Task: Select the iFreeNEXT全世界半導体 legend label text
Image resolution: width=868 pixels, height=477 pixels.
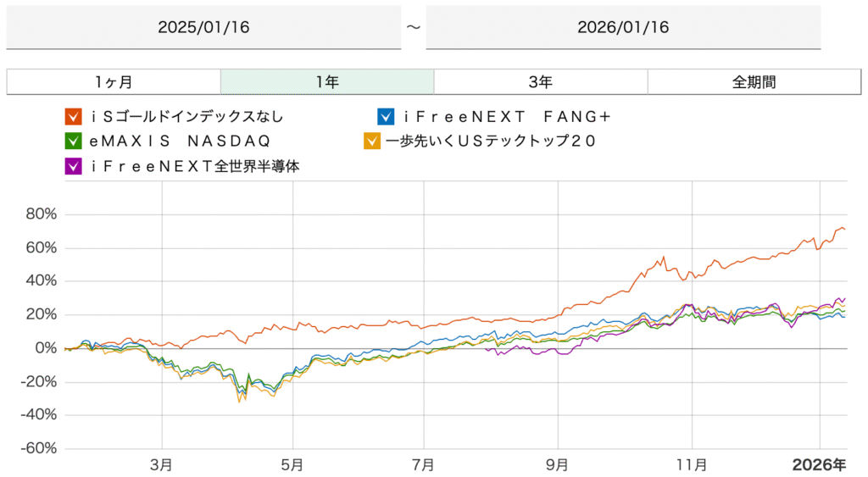Action: [x=194, y=166]
